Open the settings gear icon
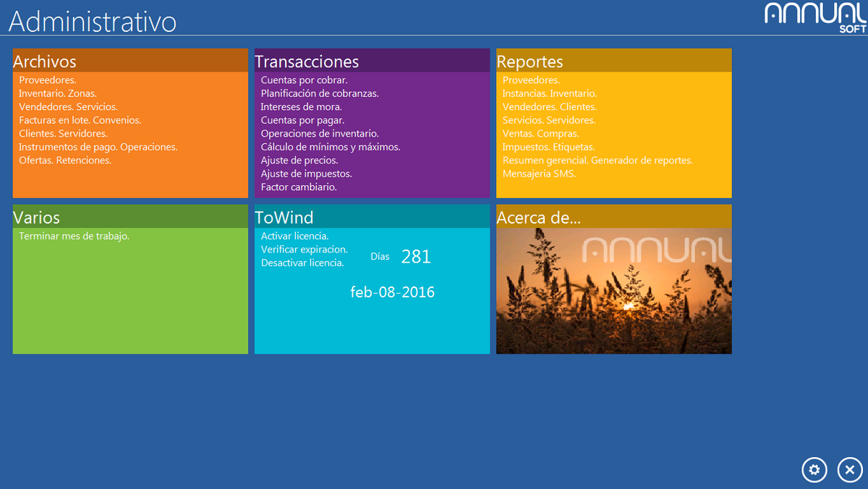 [814, 470]
